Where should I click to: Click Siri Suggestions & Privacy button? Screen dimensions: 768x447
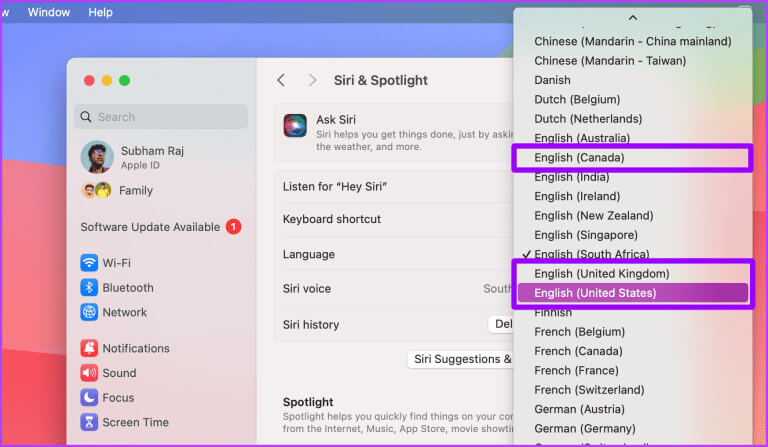pos(460,359)
